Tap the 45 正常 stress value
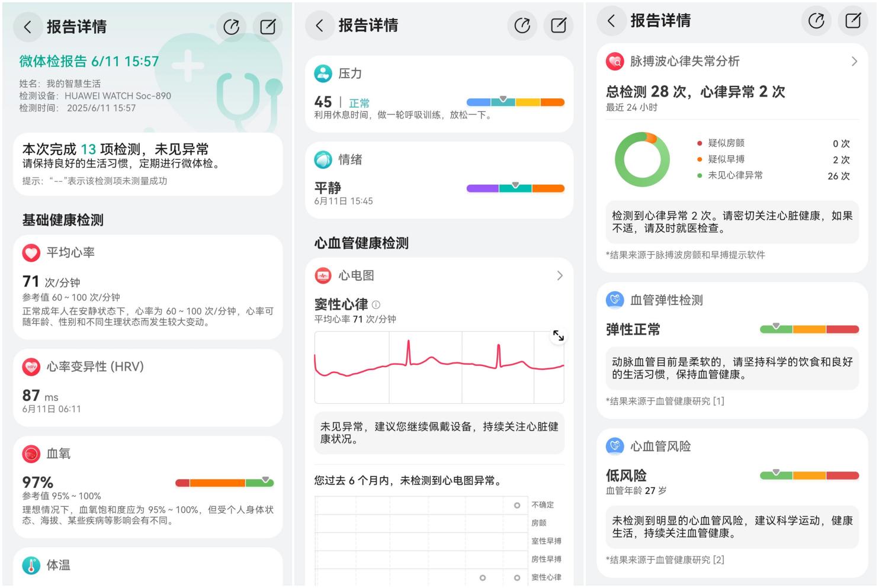 point(342,102)
